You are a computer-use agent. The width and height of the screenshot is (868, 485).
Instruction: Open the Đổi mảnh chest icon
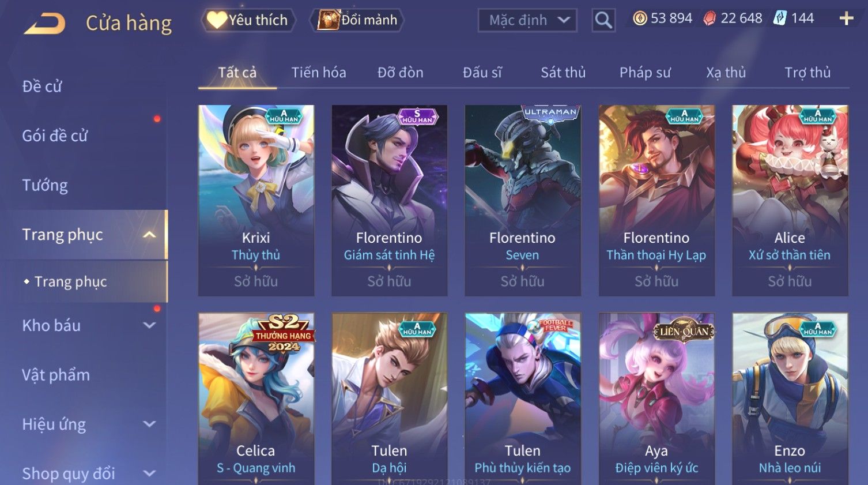(x=329, y=20)
